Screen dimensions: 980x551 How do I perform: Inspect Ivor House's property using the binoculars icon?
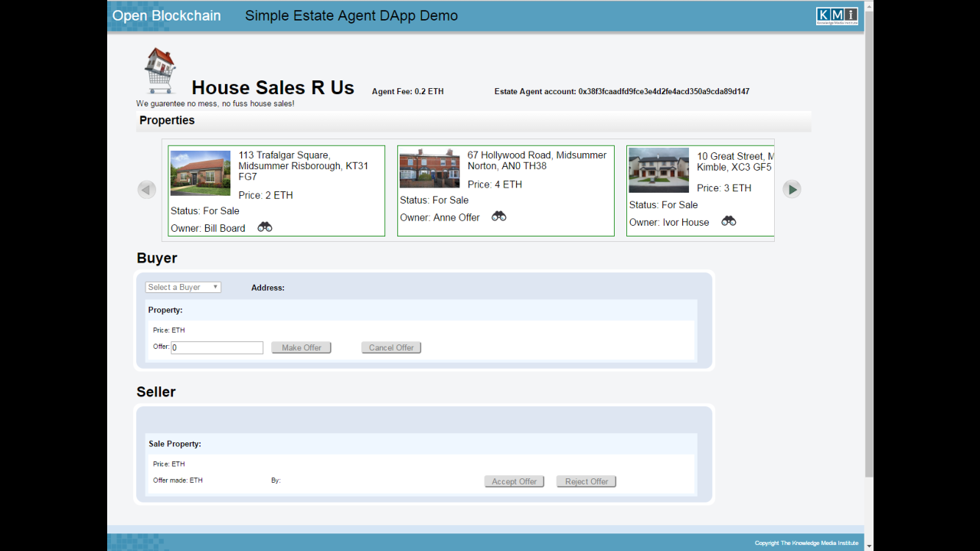click(727, 220)
